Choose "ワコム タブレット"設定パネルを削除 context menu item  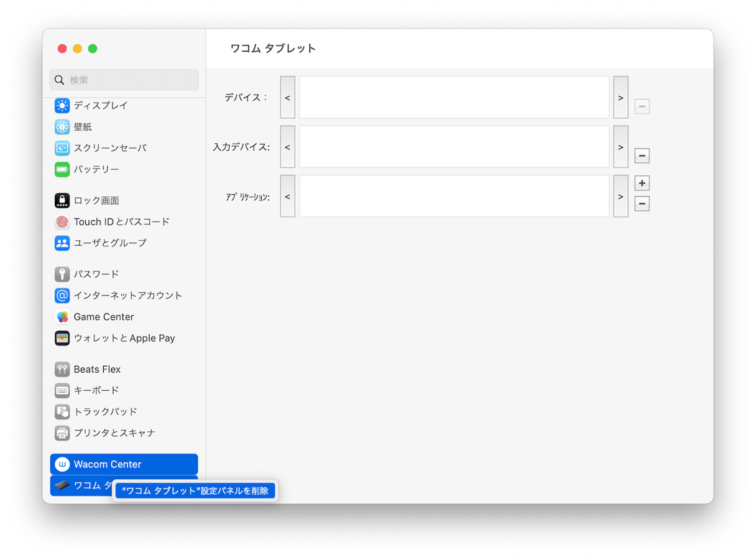195,491
